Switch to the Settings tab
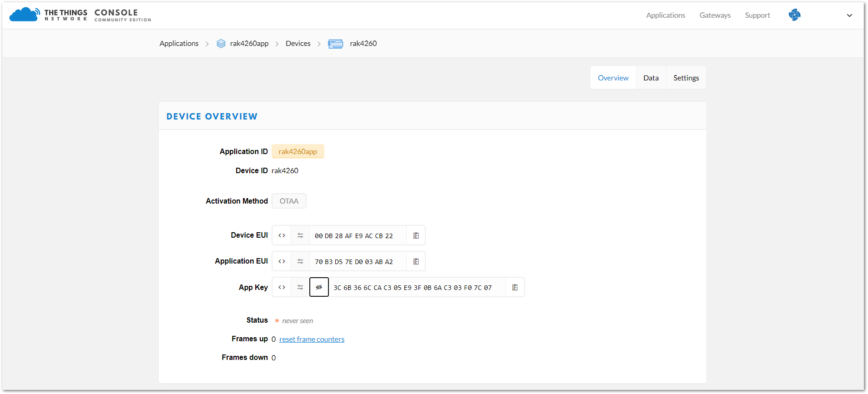The width and height of the screenshot is (868, 394). coord(686,78)
